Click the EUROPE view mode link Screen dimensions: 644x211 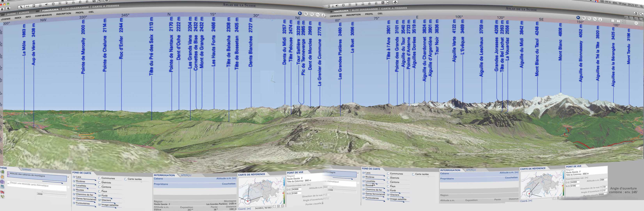24,13
